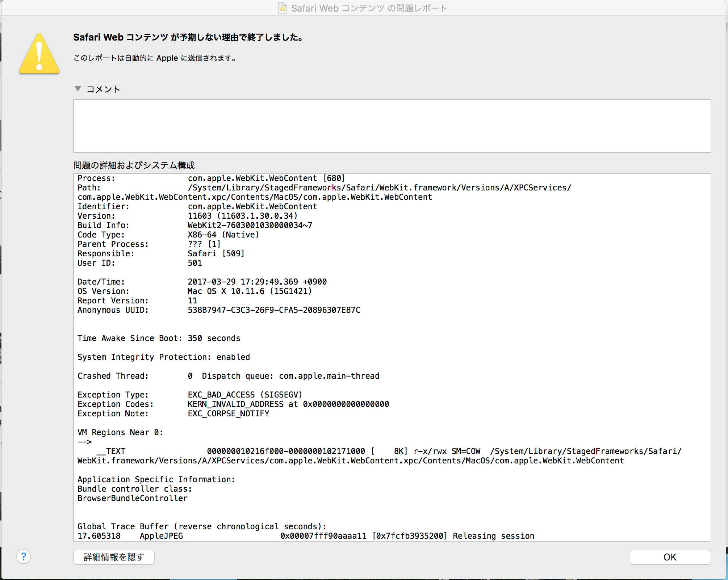Click the コメント section label
728x580 pixels.
(103, 89)
